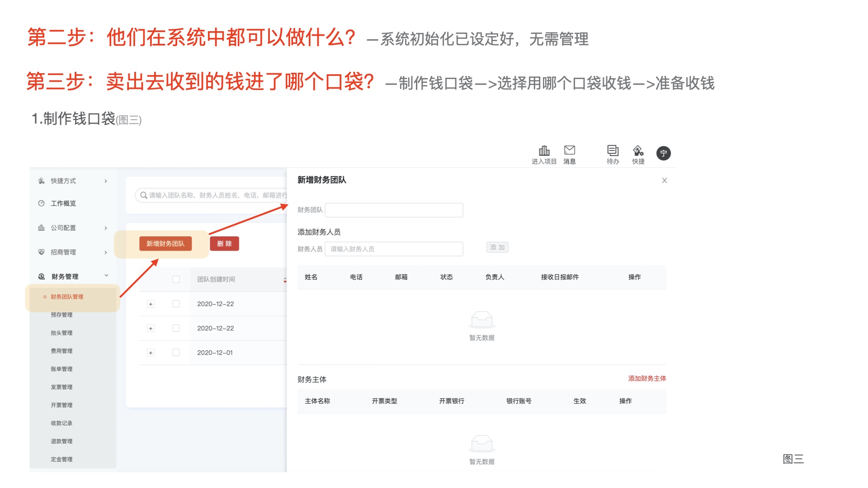Image resolution: width=868 pixels, height=488 pixels.
Task: Open 财务团队管理 menu item
Action: (x=67, y=297)
